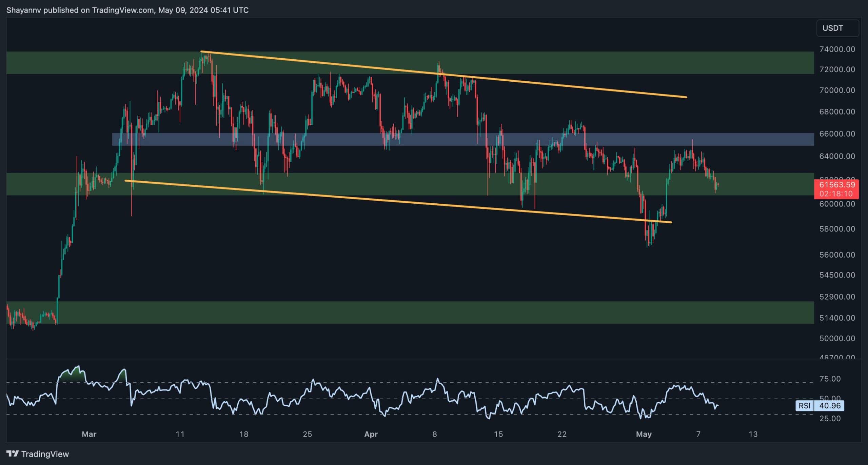Viewport: 868px width, 465px height.
Task: Select the upper yellow channel trendline
Action: click(444, 75)
